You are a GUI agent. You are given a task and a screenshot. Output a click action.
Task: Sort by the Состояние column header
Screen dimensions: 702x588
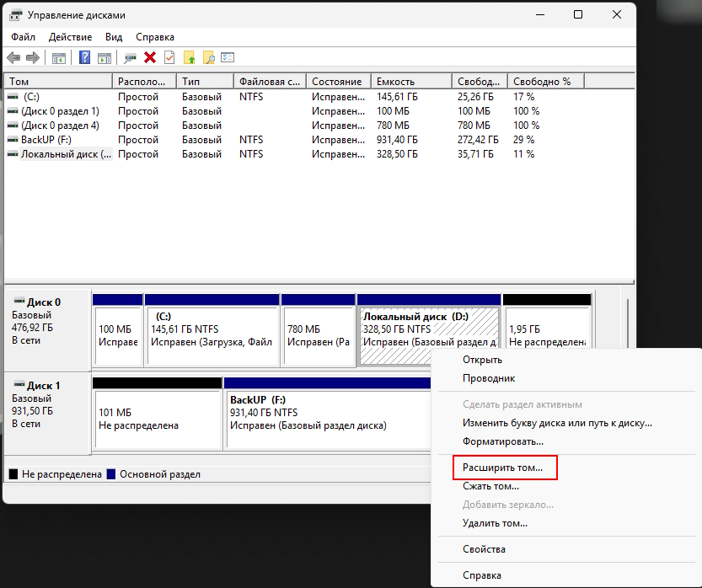[x=339, y=82]
